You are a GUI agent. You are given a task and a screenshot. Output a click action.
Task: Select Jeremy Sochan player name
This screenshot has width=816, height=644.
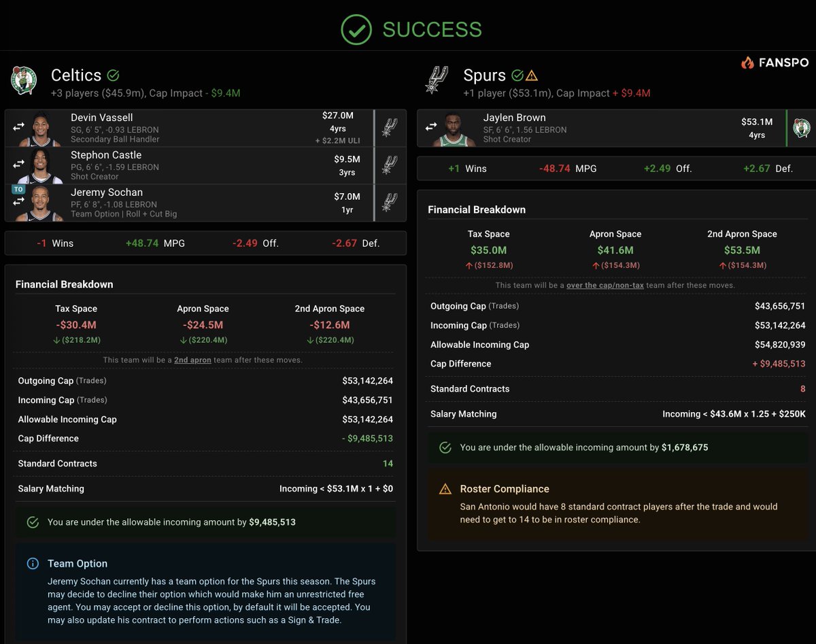coord(107,192)
